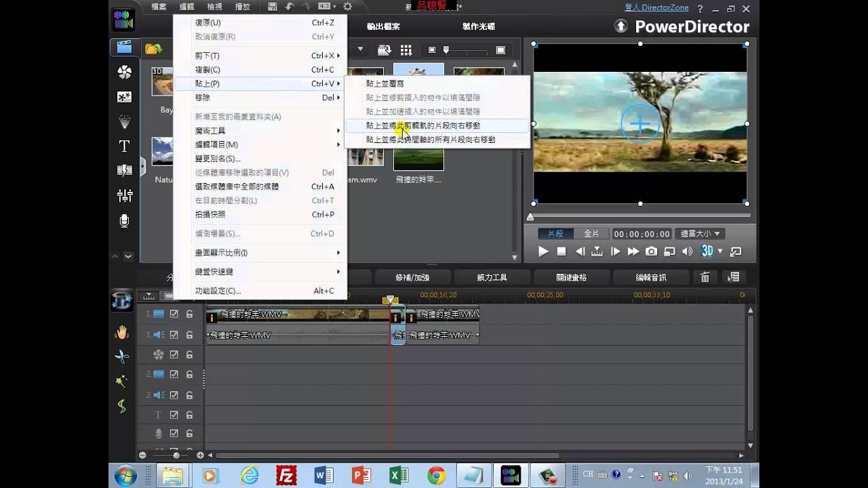Image resolution: width=868 pixels, height=488 pixels.
Task: Toggle effect track enable checkbox
Action: click(174, 354)
